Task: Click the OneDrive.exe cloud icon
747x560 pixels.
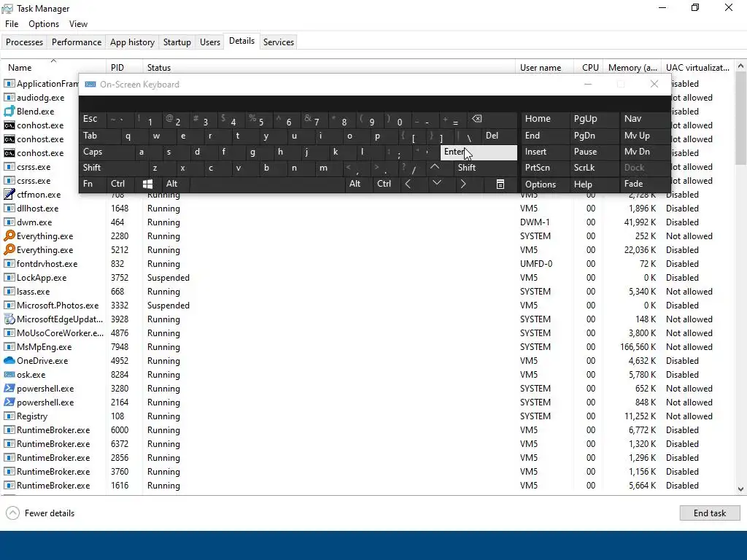Action: tap(9, 360)
